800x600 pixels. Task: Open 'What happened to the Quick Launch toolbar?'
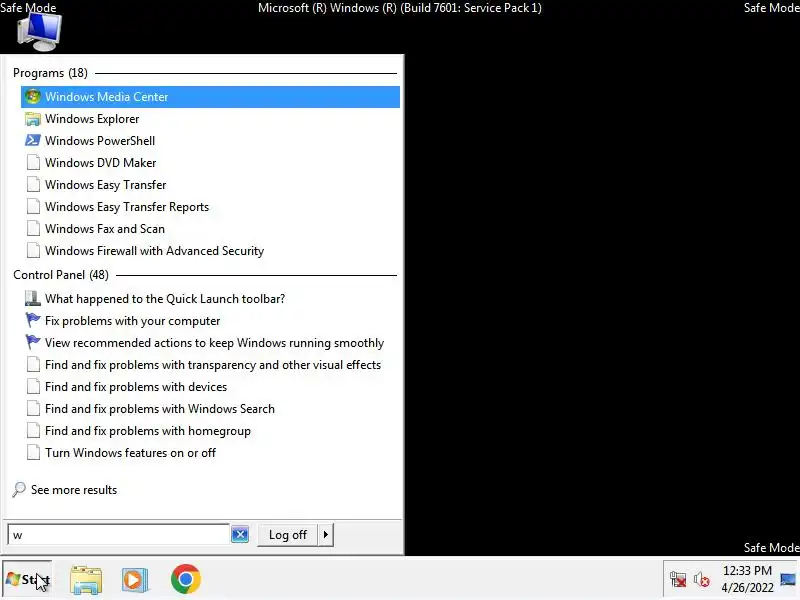click(210, 299)
